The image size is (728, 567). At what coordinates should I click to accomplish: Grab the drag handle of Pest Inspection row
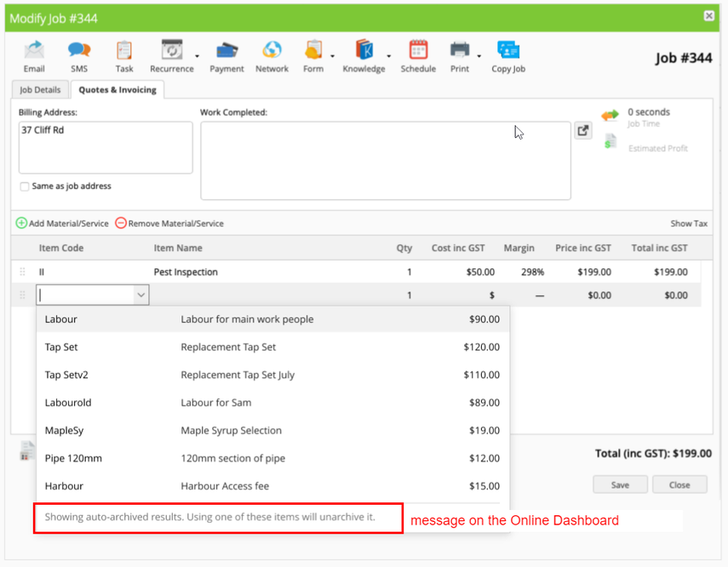tap(22, 272)
